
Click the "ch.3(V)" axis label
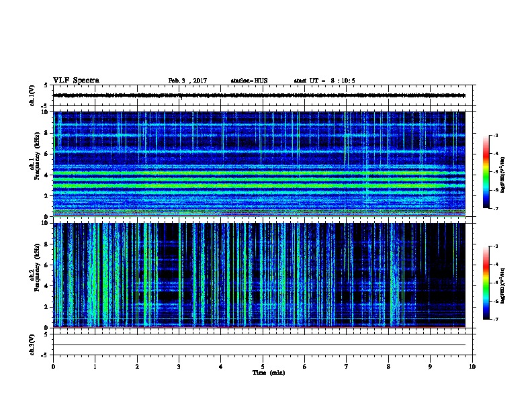pos(32,345)
